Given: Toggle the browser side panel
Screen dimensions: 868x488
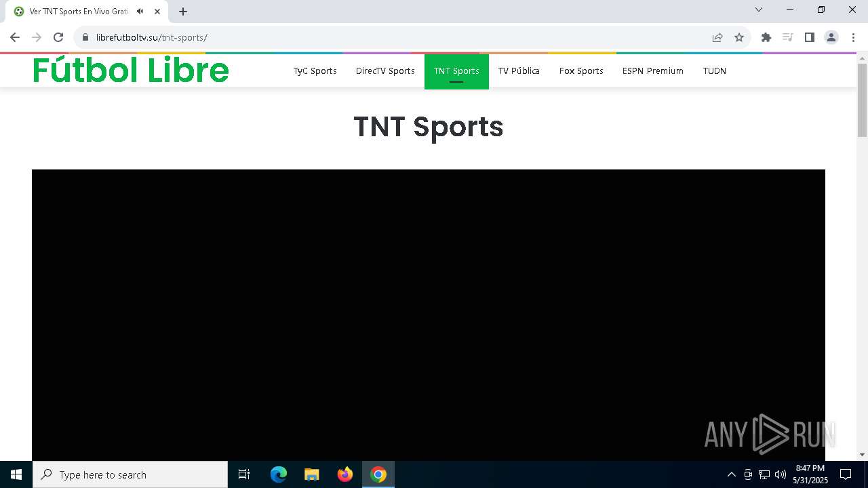Looking at the screenshot, I should [809, 37].
